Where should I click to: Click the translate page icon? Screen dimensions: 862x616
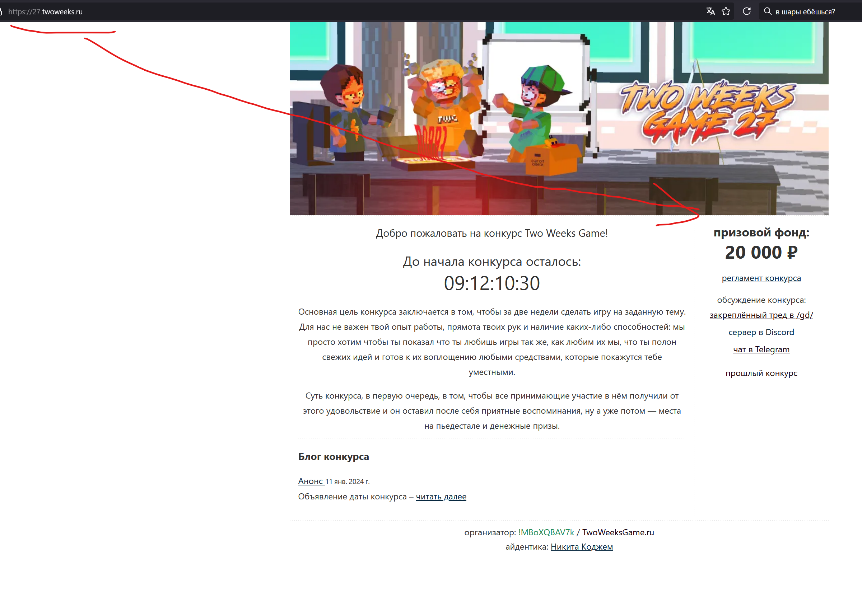(x=710, y=11)
